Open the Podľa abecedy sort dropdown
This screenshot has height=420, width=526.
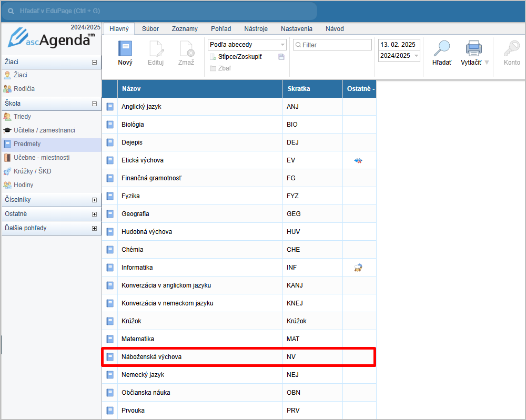[x=247, y=45]
